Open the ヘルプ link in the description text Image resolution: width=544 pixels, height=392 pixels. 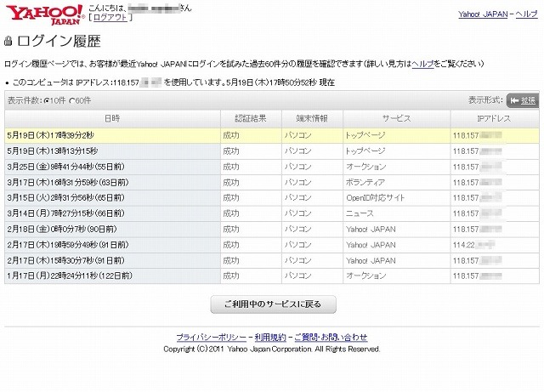click(423, 64)
